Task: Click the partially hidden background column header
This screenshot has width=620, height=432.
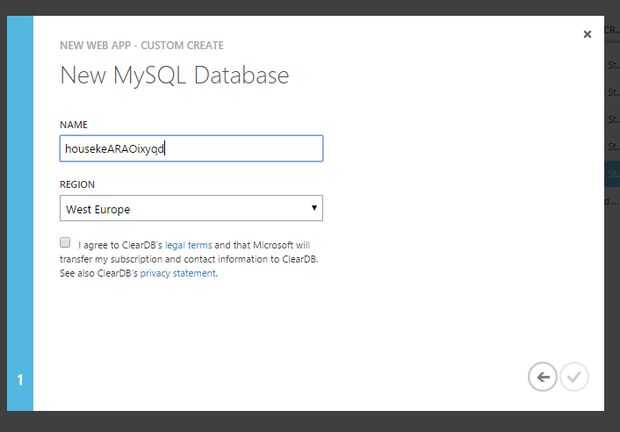Action: (612, 31)
